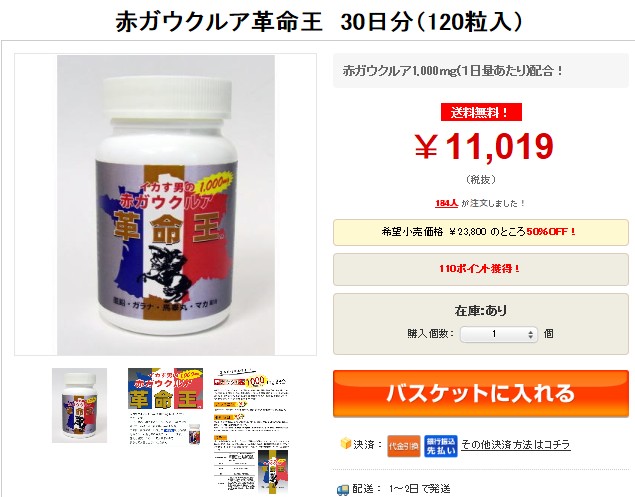Click the ¥11,019 price text

click(484, 146)
